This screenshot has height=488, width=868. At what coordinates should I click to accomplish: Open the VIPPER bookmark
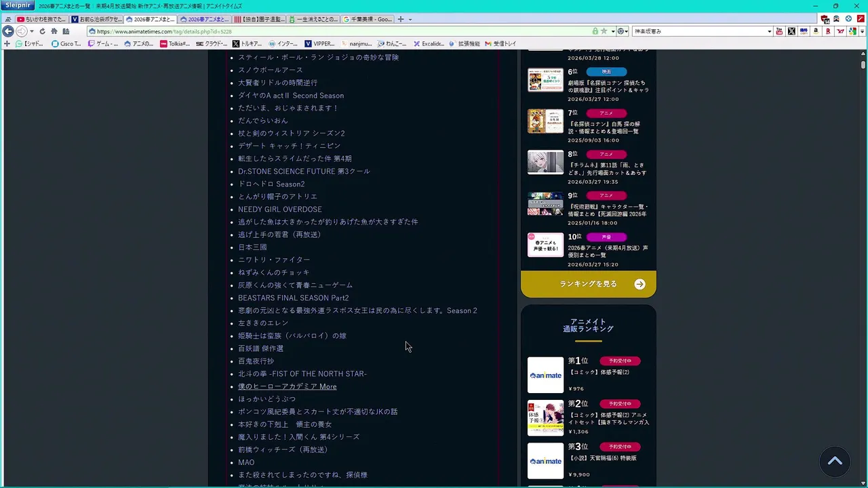[x=319, y=43]
